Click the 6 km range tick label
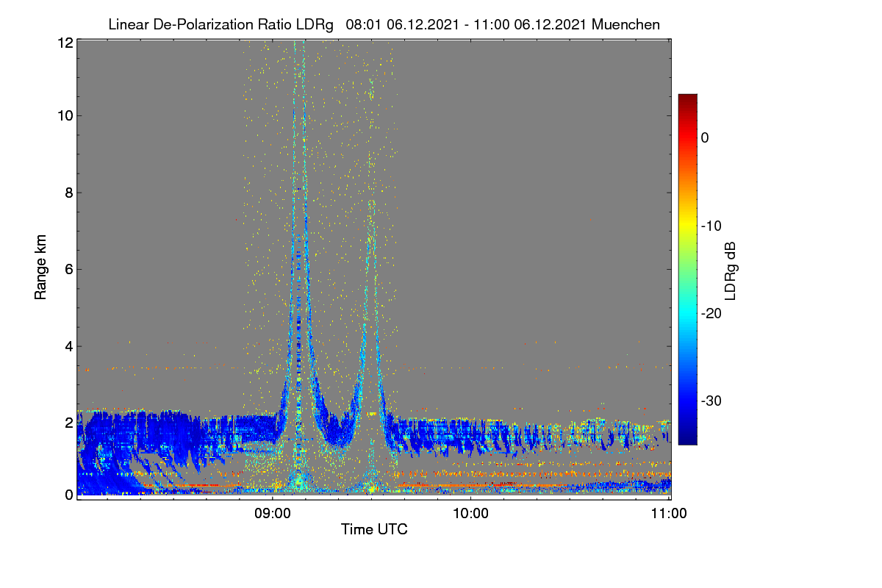Screen dimensions: 882x588 69,269
